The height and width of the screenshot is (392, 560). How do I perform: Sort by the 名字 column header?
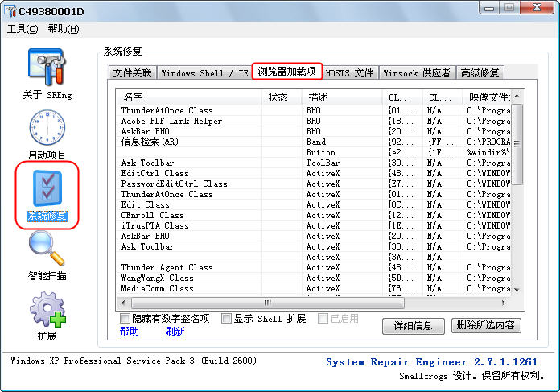189,97
